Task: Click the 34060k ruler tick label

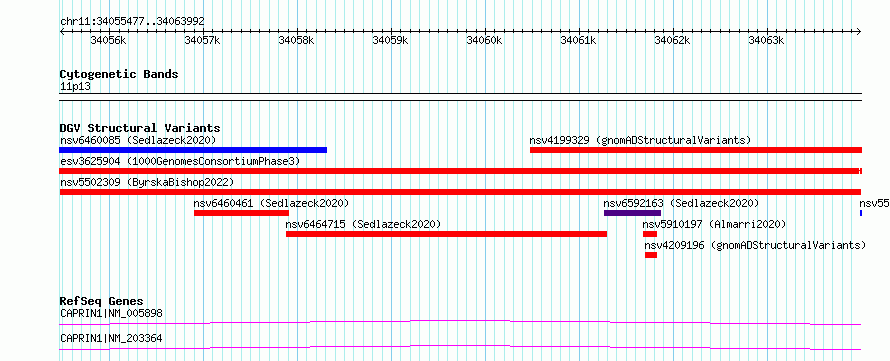Action: pyautogui.click(x=485, y=41)
